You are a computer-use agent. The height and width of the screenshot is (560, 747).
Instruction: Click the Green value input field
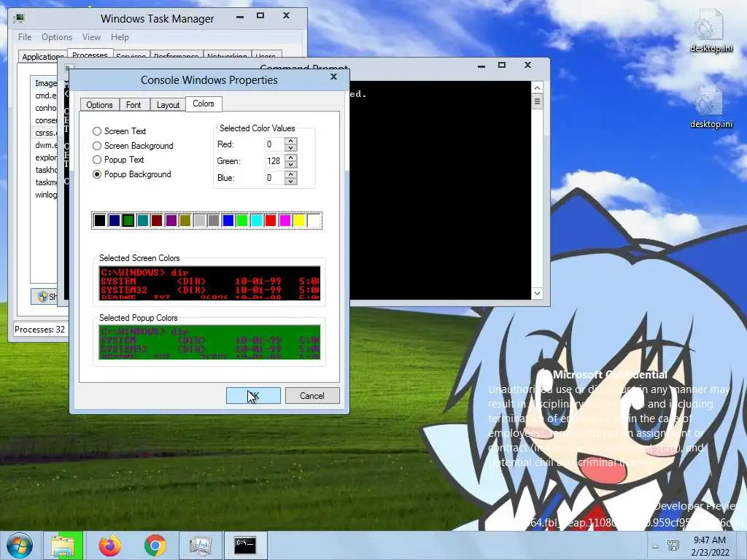pos(274,161)
